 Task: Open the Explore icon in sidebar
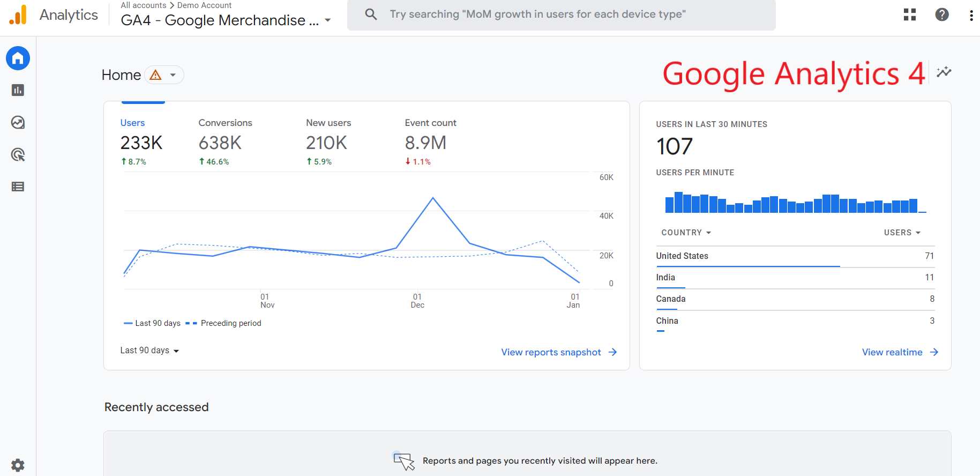coord(18,122)
